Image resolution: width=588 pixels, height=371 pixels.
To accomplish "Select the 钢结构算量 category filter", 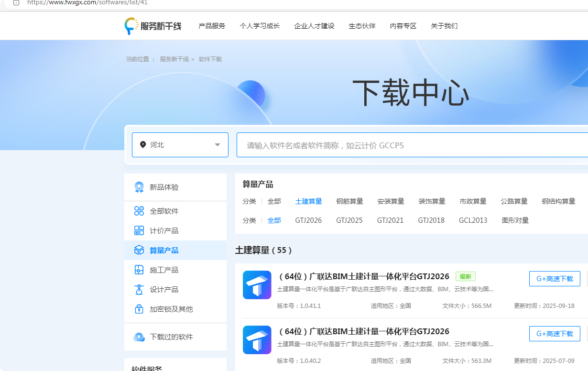I will tap(558, 201).
